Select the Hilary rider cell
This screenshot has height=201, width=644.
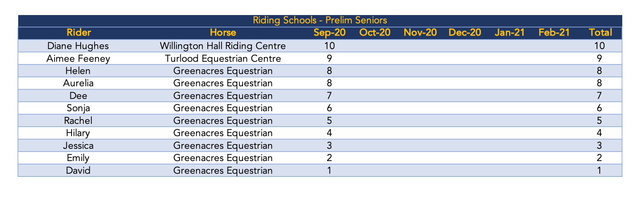[79, 133]
